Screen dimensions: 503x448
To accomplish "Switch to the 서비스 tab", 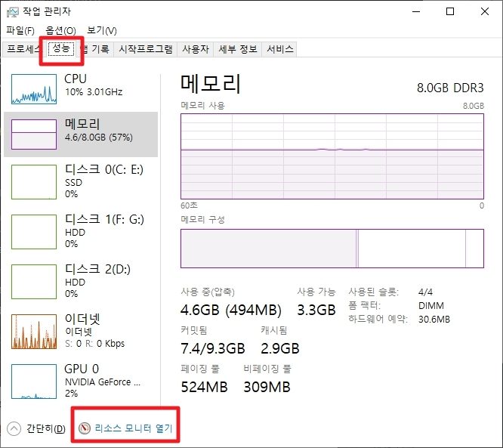I will (279, 49).
